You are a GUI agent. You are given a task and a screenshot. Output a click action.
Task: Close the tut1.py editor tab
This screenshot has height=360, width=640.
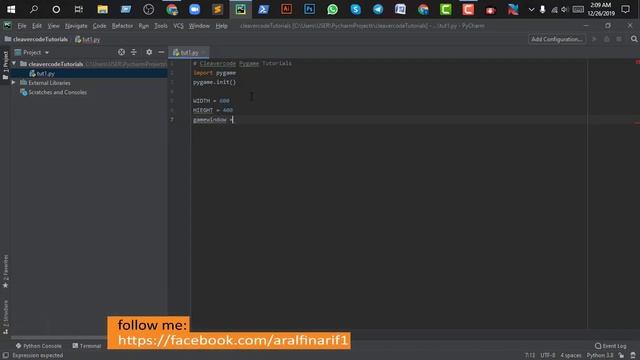[204, 52]
